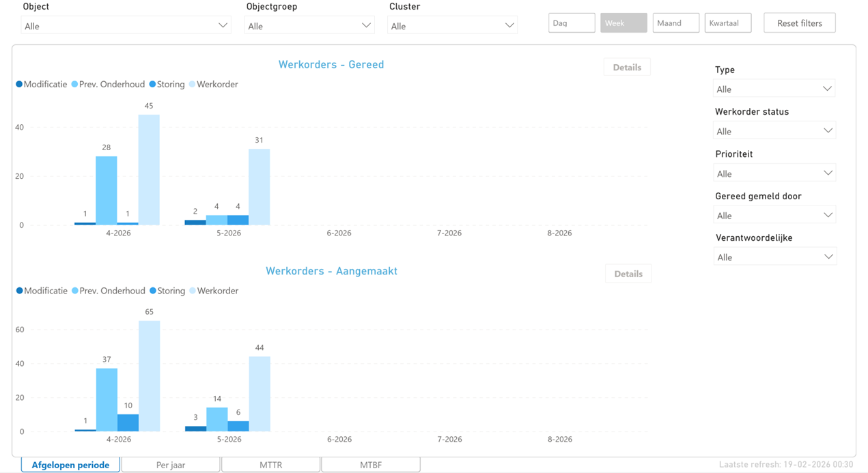Click Prev. Onderhoud legend marker in Gereed chart
The image size is (868, 473).
75,85
